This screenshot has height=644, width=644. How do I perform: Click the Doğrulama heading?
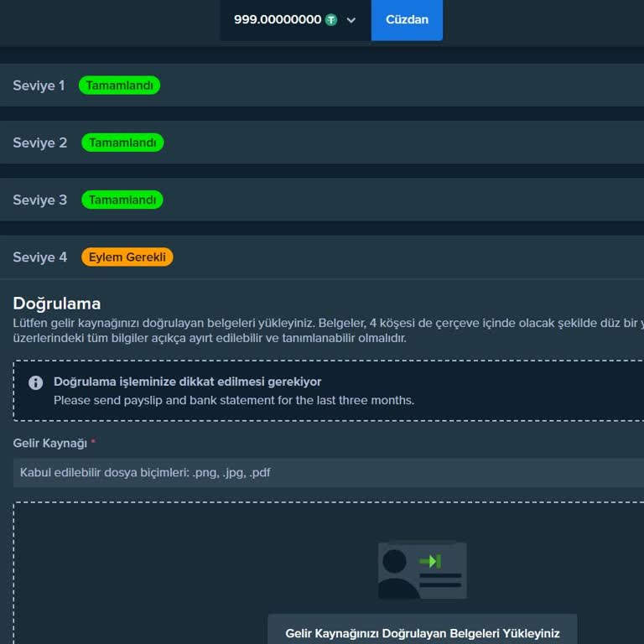click(56, 304)
